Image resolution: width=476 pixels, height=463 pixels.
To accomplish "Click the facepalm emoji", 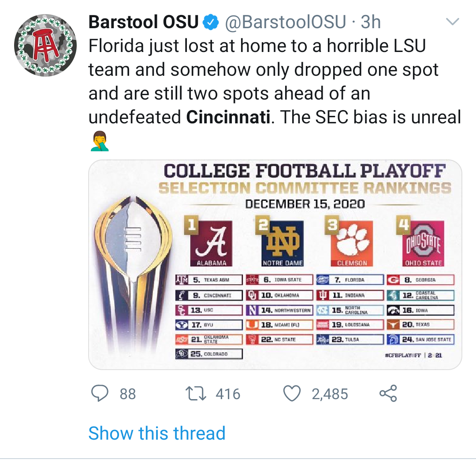I will tap(100, 141).
